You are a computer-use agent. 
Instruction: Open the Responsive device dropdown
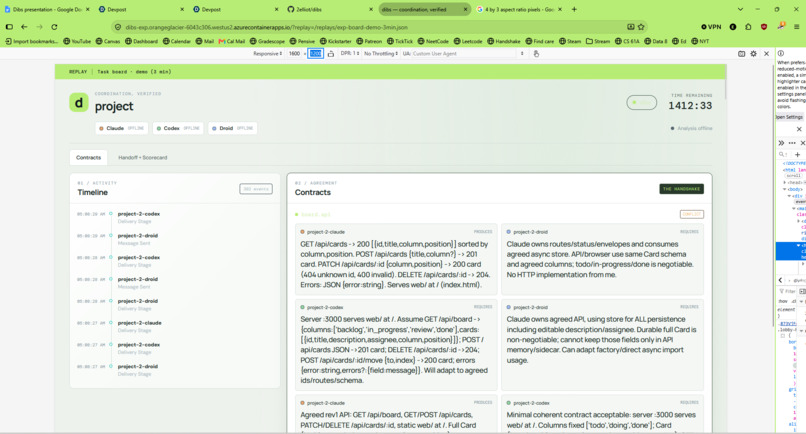[x=267, y=53]
